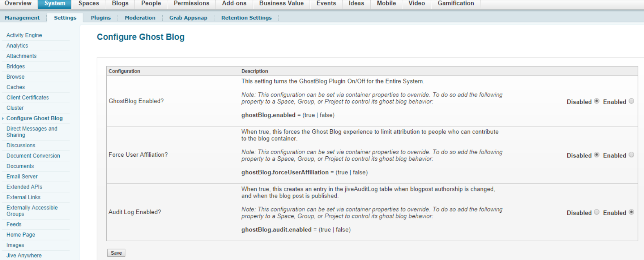Open the Analytics sidebar link
The width and height of the screenshot is (644, 260).
(17, 45)
